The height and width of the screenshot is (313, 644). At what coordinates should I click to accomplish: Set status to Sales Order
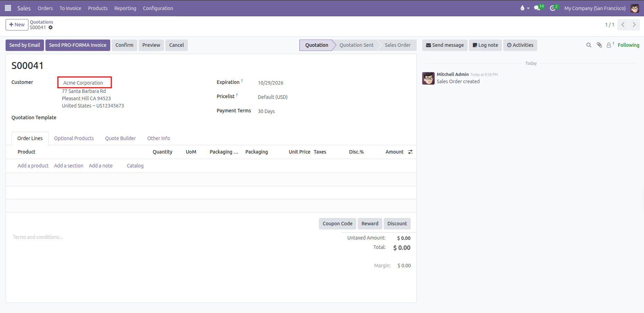(x=398, y=45)
